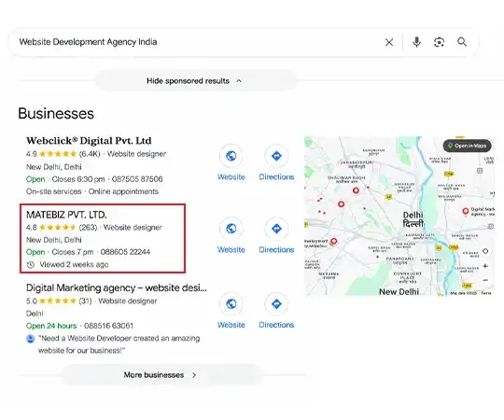Screen dimensions: 504x420
Task: Zoom out on the map
Action: pyautogui.click(x=485, y=280)
